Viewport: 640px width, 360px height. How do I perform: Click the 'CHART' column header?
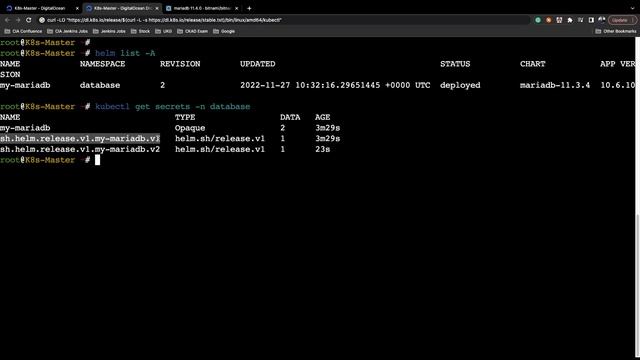[x=533, y=64]
